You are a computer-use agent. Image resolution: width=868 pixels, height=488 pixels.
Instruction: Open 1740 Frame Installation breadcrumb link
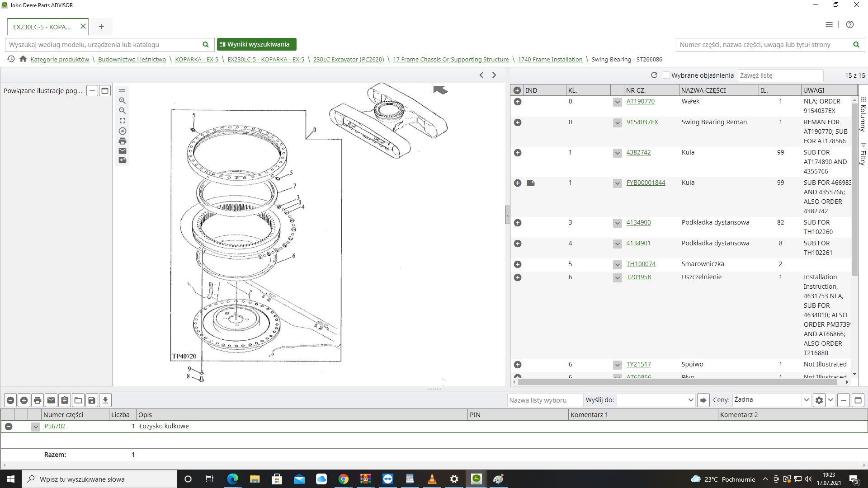pos(550,59)
